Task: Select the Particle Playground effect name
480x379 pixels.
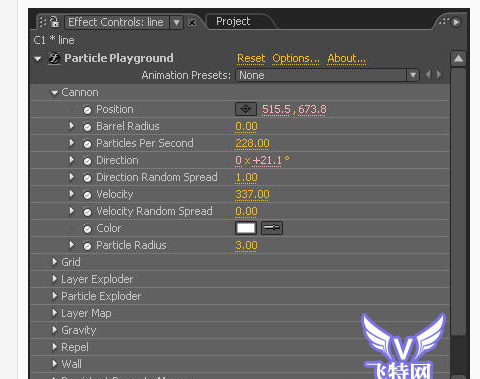Action: click(x=119, y=58)
